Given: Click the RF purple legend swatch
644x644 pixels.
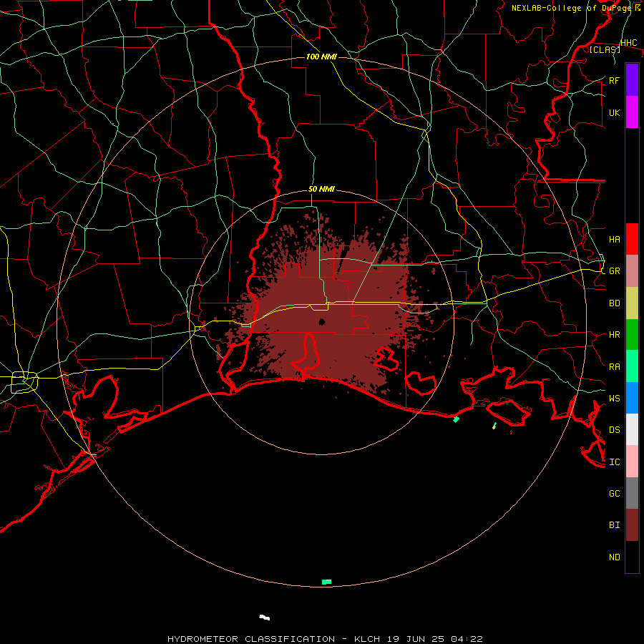Looking at the screenshot, I should [632, 80].
